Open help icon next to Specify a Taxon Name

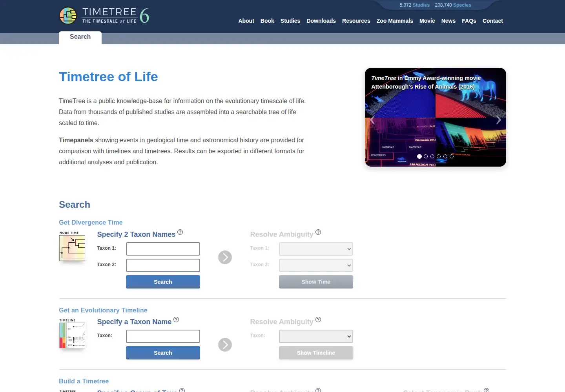click(x=176, y=319)
